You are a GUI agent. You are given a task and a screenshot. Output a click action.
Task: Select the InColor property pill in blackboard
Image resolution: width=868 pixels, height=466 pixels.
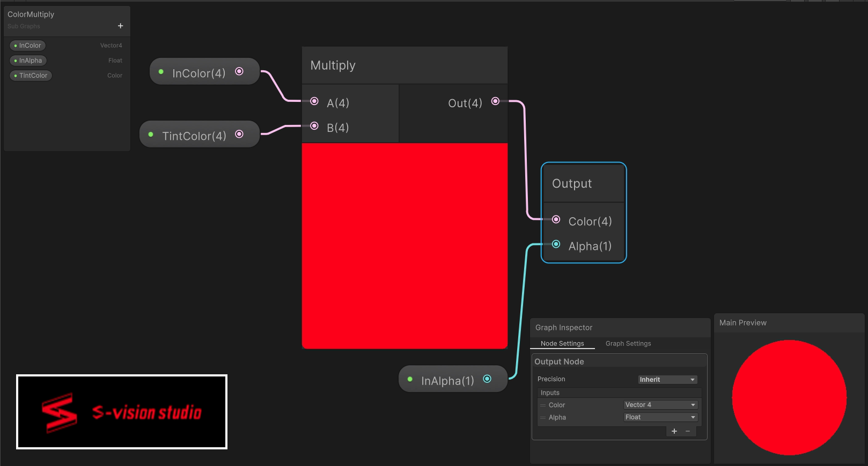tap(27, 46)
